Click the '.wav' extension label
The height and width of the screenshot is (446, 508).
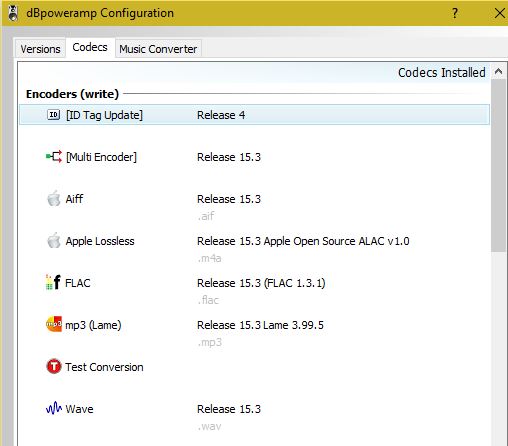pyautogui.click(x=209, y=426)
